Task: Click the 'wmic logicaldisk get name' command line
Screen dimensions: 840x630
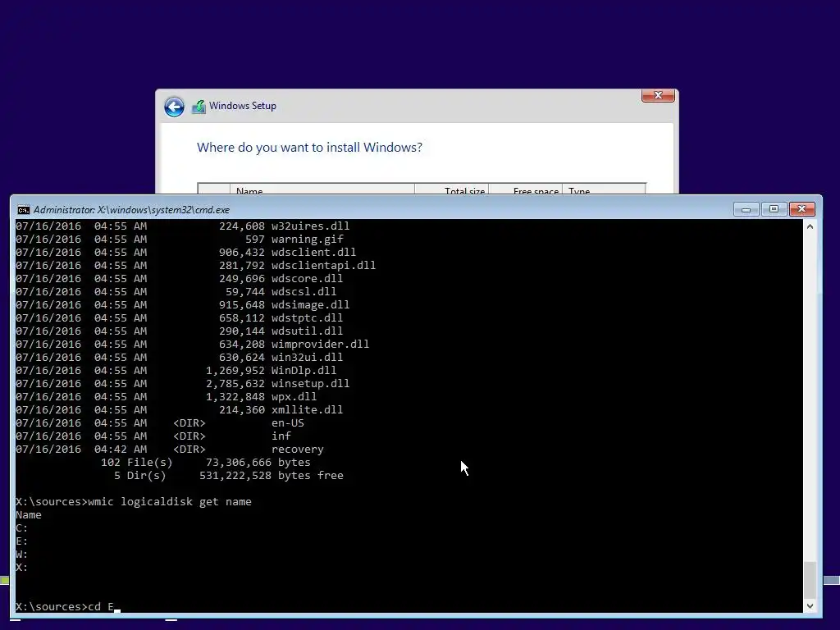Action: pyautogui.click(x=134, y=502)
